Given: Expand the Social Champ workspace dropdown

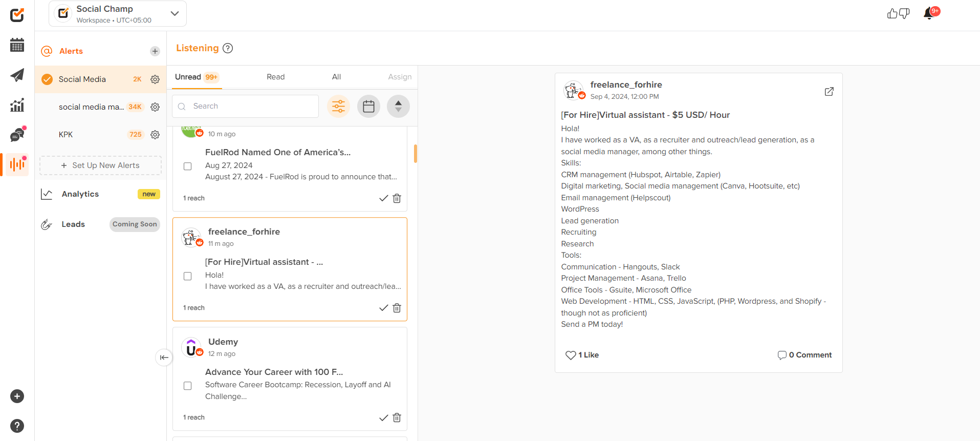Looking at the screenshot, I should [x=175, y=14].
